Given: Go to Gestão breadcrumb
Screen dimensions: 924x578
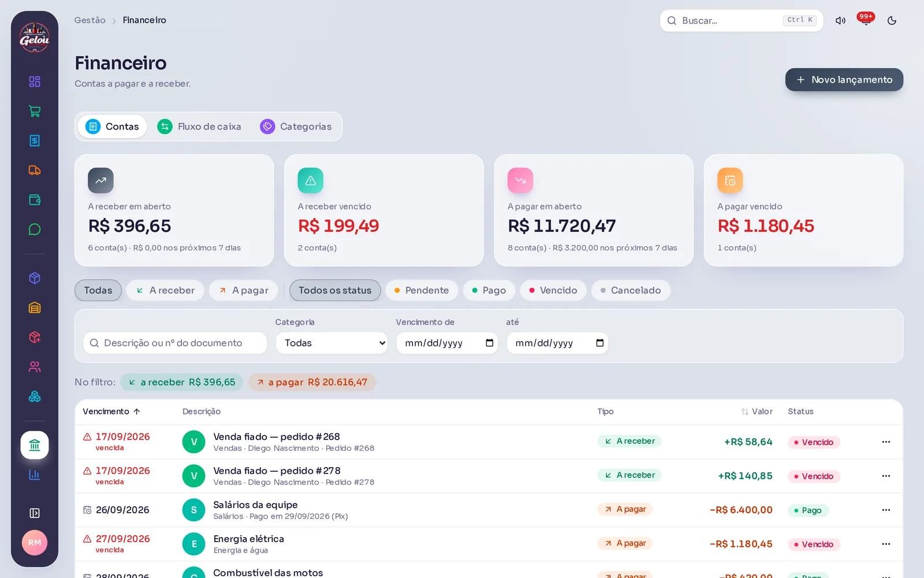Looking at the screenshot, I should coord(90,20).
